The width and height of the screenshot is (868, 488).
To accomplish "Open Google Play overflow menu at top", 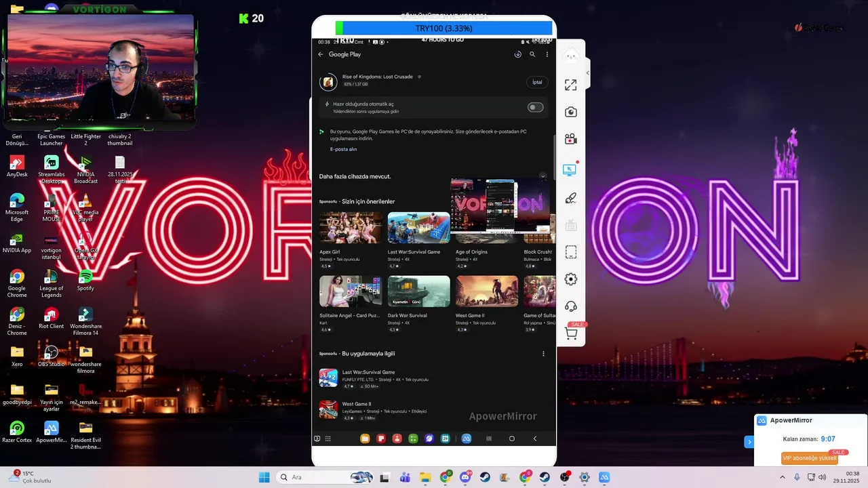I will click(x=547, y=54).
